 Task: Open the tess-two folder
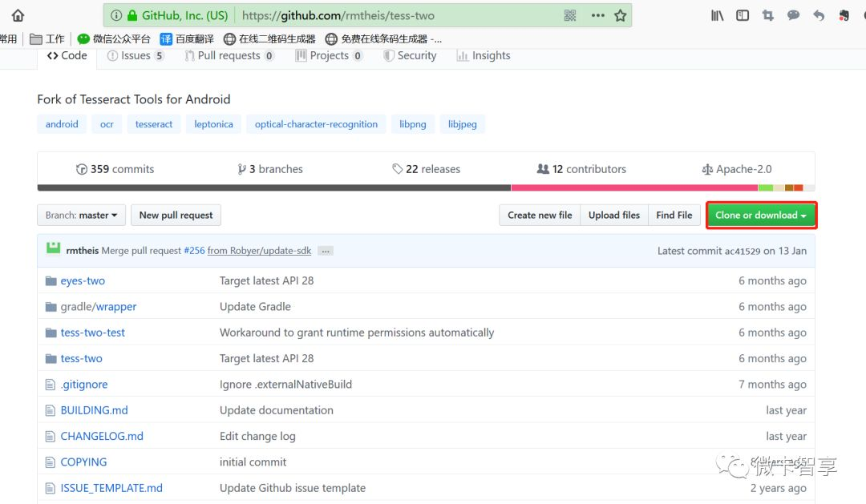tap(81, 358)
